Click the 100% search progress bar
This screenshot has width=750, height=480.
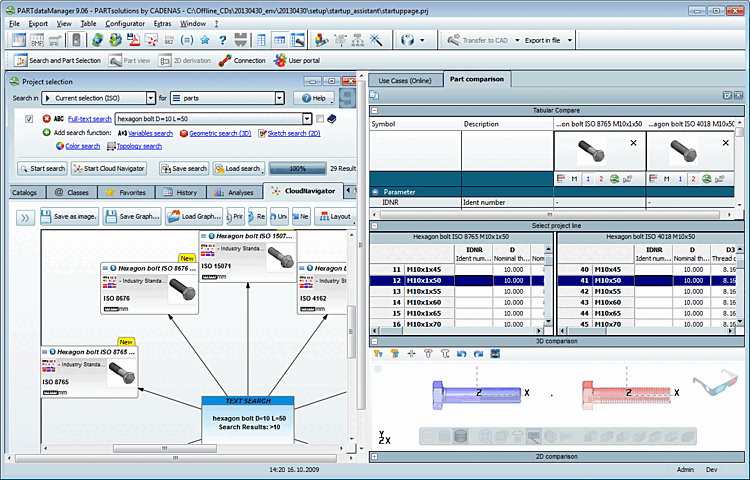click(298, 168)
